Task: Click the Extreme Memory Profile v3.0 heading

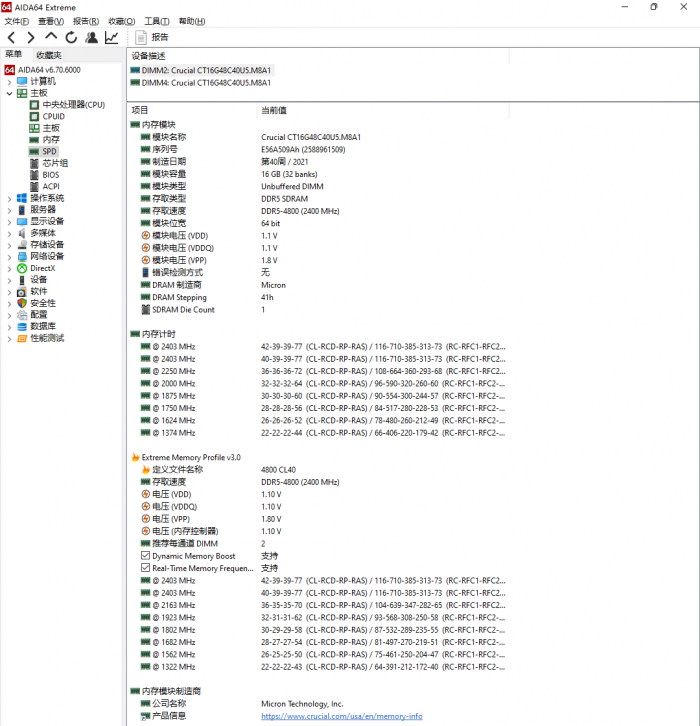Action: [x=191, y=457]
